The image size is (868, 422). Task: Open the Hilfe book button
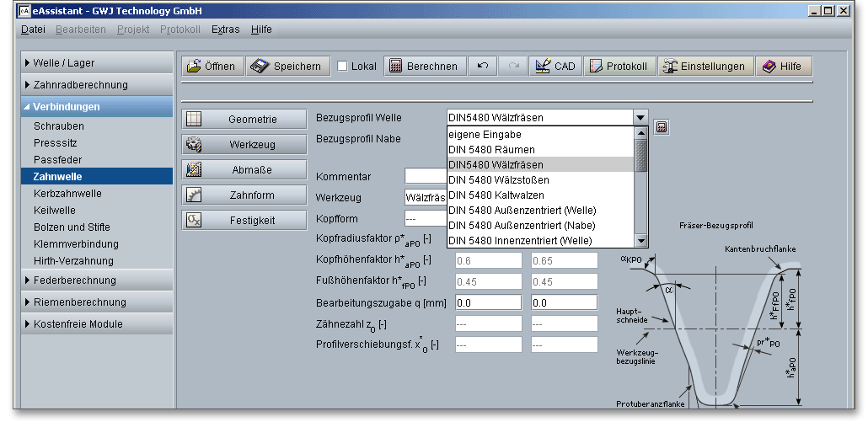coord(783,67)
